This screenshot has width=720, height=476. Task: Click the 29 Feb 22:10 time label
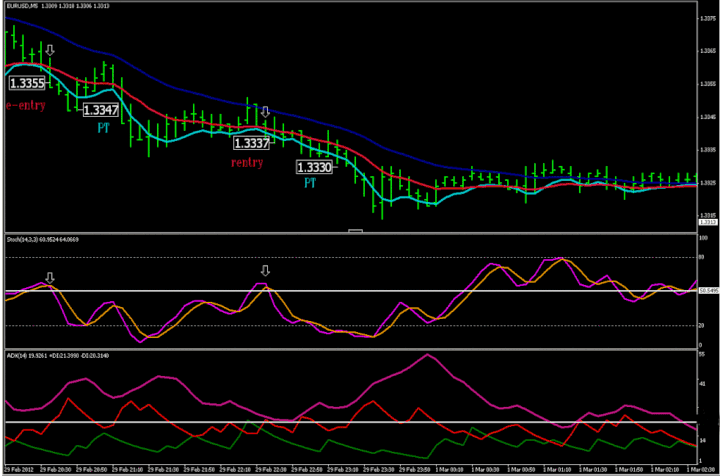coord(234,470)
